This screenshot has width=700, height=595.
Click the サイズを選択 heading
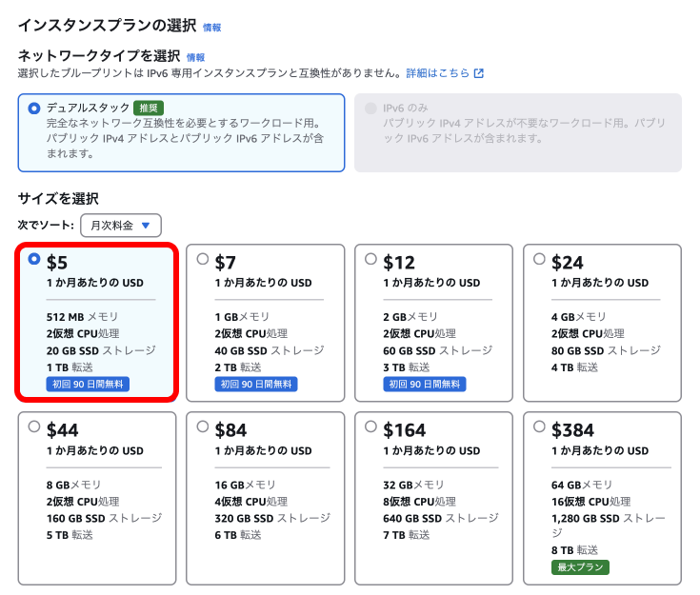point(58,198)
